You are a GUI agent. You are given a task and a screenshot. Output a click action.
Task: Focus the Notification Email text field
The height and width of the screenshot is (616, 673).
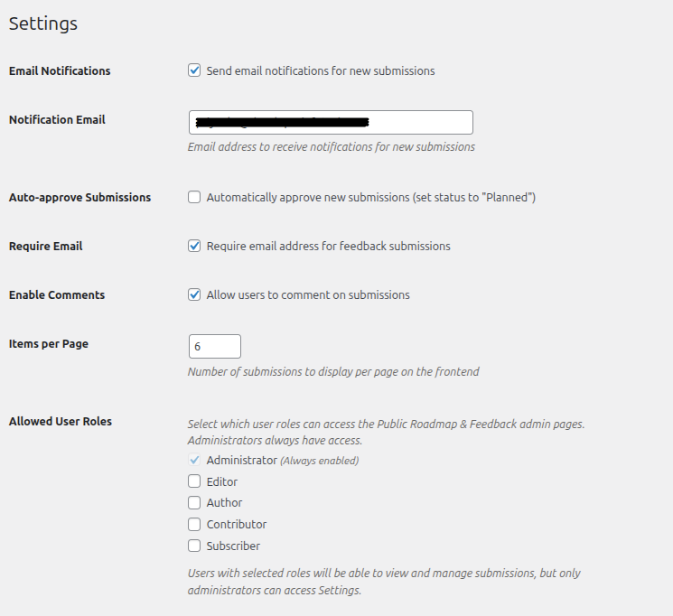pyautogui.click(x=331, y=123)
